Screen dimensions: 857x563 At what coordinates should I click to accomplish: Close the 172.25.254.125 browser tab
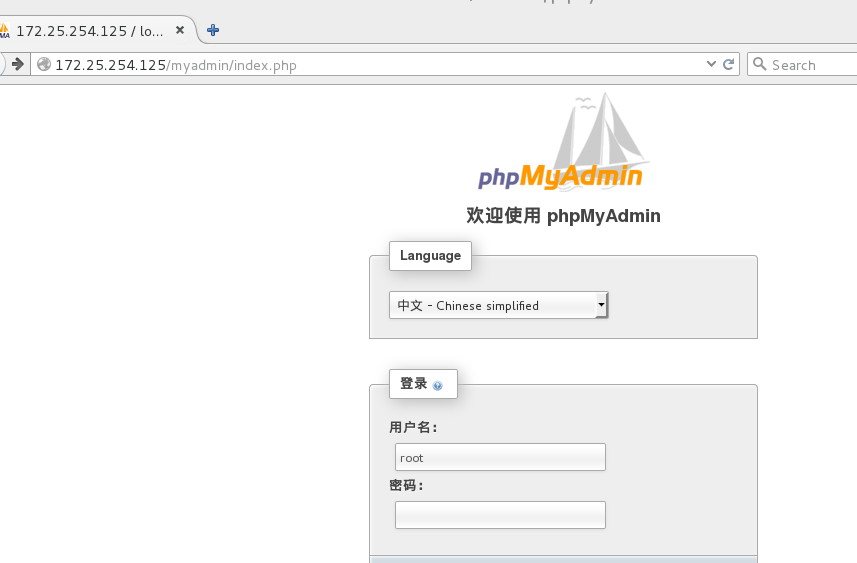[x=180, y=30]
